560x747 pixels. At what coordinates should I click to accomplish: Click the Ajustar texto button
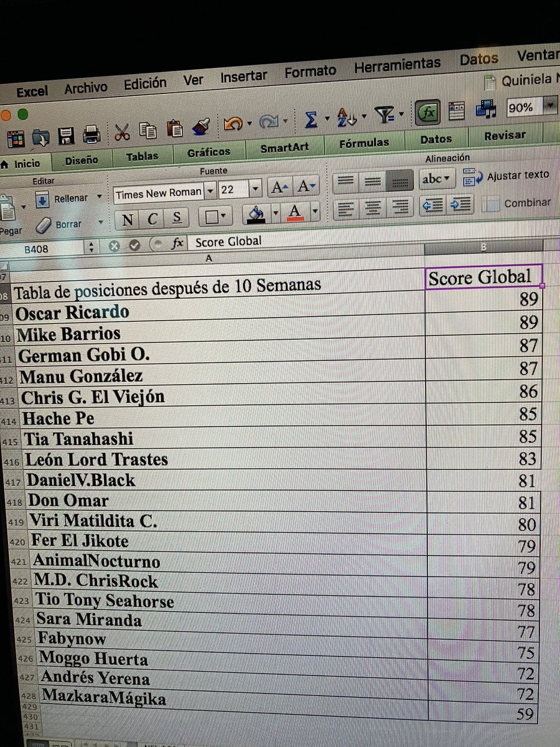(x=507, y=176)
